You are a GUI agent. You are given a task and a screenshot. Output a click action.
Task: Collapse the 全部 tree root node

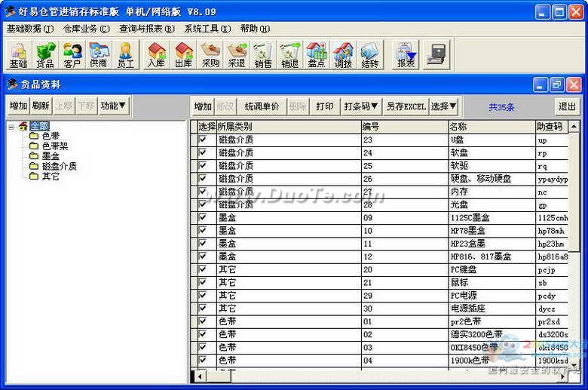(x=11, y=126)
